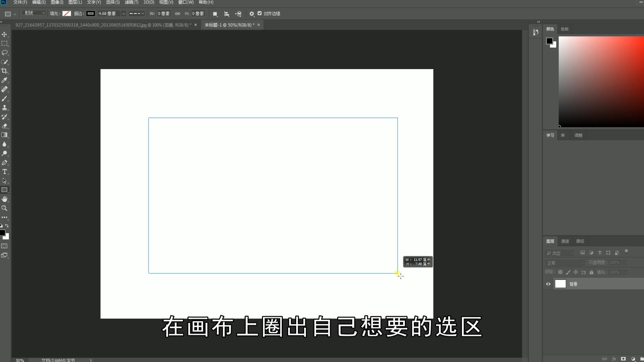Open the Edit Toolbar ellipsis
644x362 pixels.
tap(4, 217)
